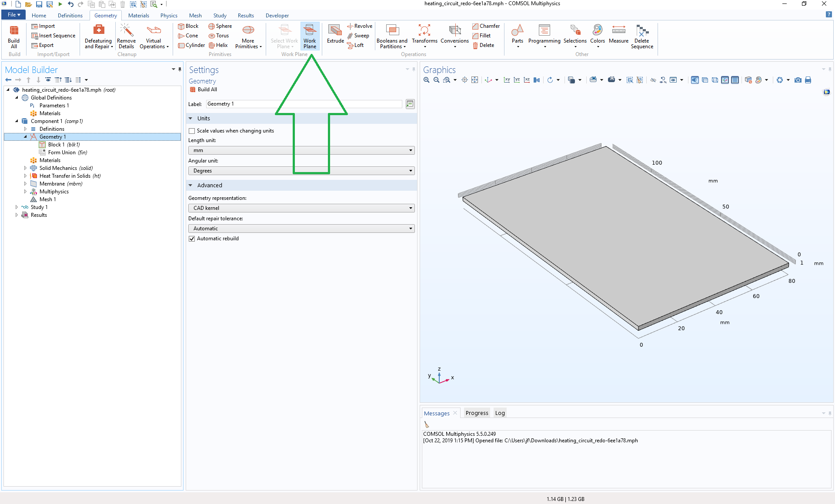
Task: Open the Length unit dropdown
Action: 301,150
